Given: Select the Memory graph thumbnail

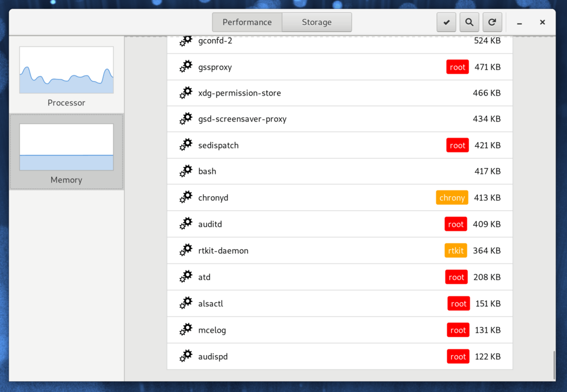Looking at the screenshot, I should click(x=67, y=147).
